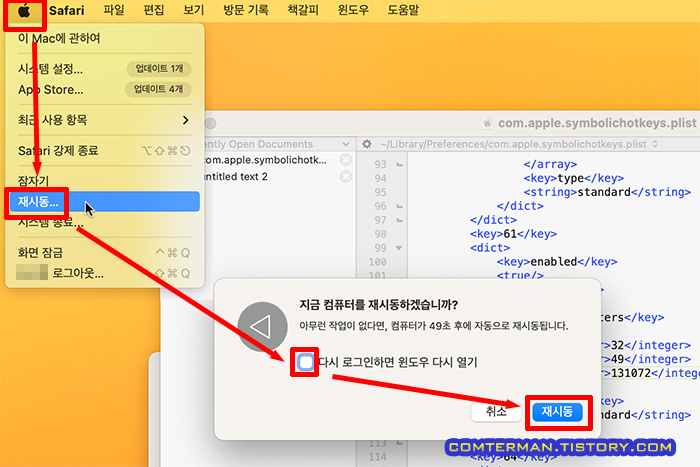Click the plist document icon in title bar
700x467 pixels.
click(488, 123)
